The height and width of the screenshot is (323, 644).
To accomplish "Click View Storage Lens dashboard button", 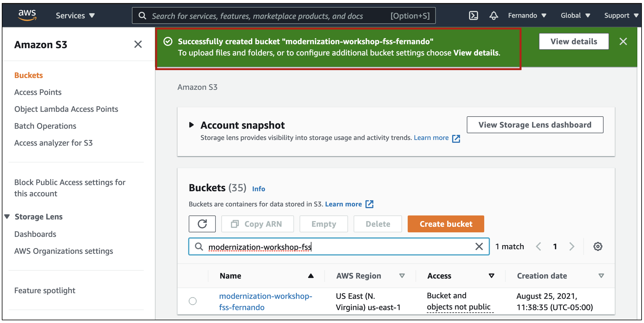I will click(535, 125).
